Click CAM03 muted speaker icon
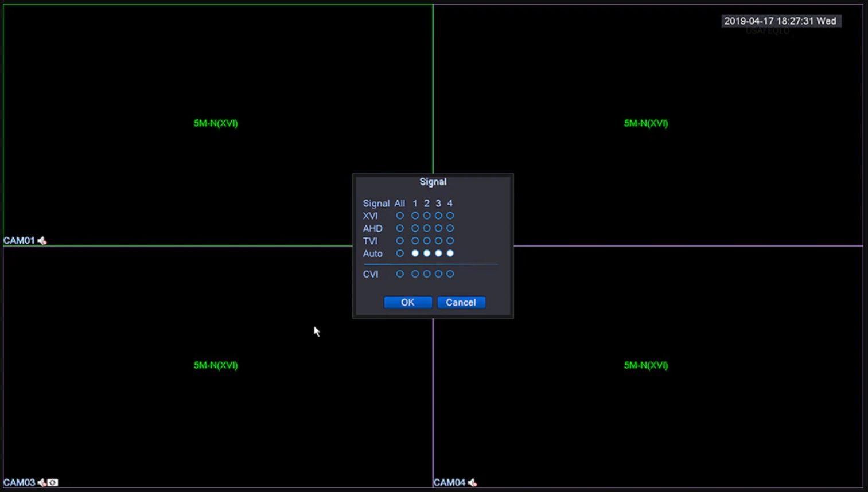Viewport: 868px width, 492px height. tap(42, 483)
